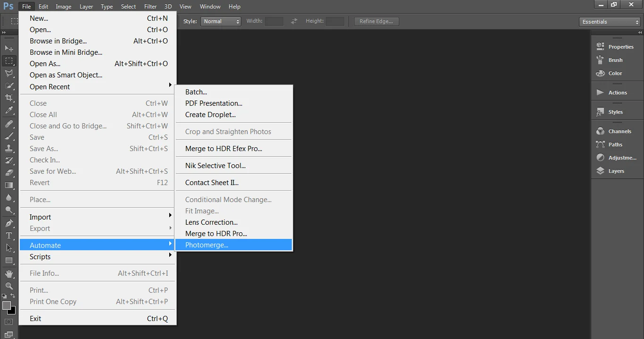
Task: Open the Filter menu
Action: (150, 7)
